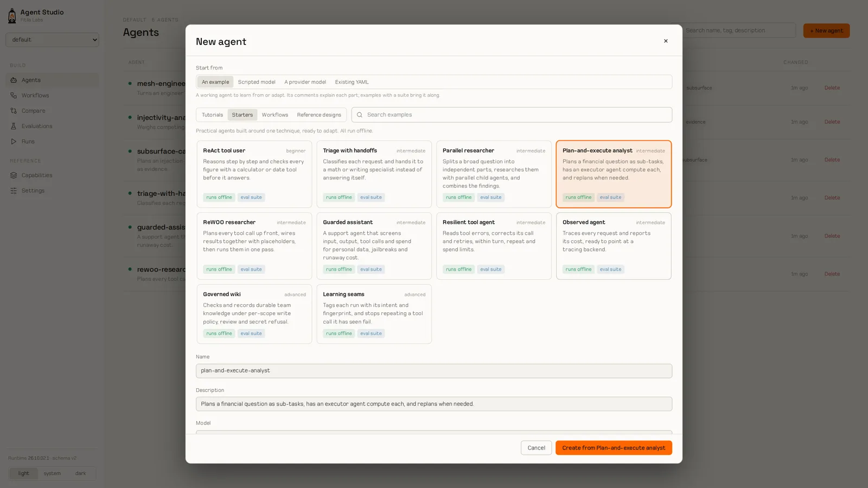Choose the Observed agent card
Image resolution: width=868 pixels, height=488 pixels.
tap(614, 246)
